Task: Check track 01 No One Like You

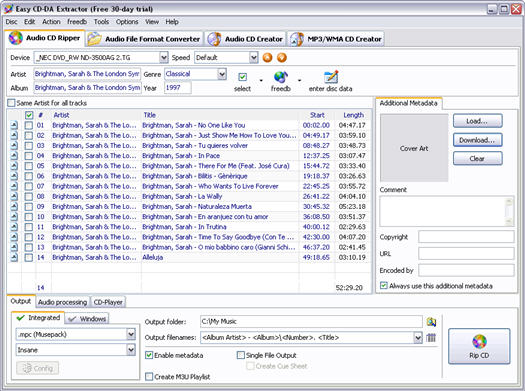Action: pyautogui.click(x=29, y=126)
